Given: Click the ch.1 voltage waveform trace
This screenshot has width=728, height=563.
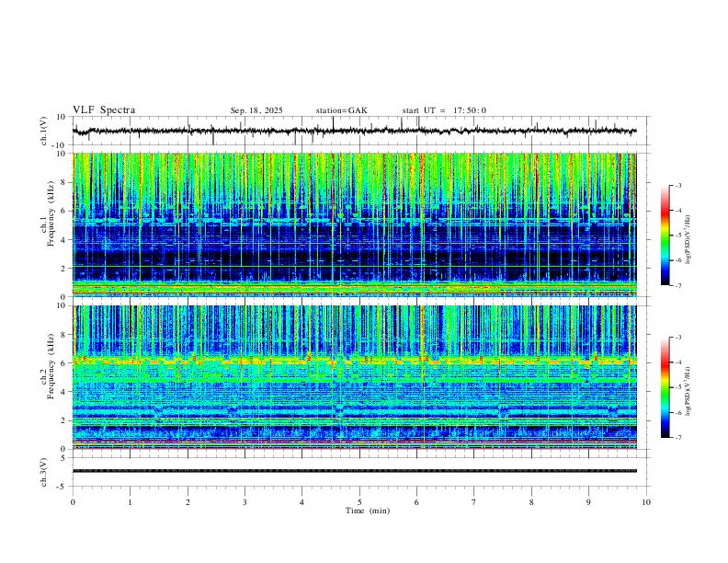Looking at the screenshot, I should (x=354, y=131).
